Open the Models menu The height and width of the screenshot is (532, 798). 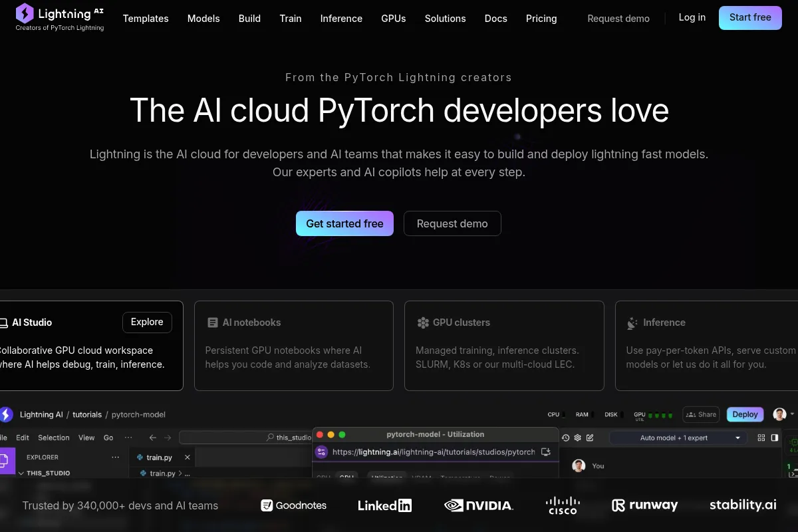(203, 19)
